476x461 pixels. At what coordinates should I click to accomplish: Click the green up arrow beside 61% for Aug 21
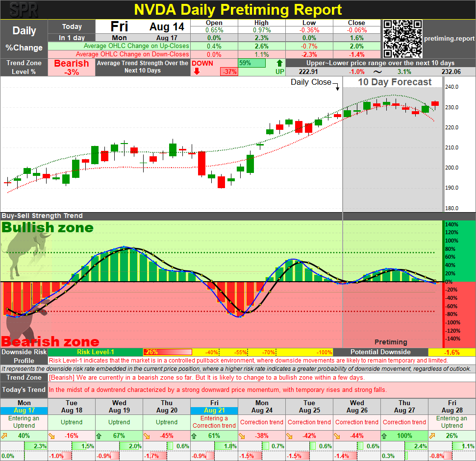point(194,436)
